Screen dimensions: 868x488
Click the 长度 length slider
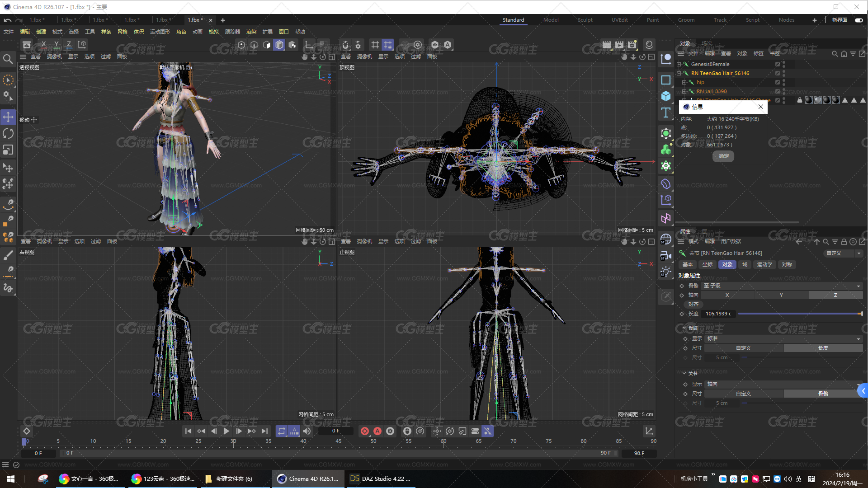(800, 314)
